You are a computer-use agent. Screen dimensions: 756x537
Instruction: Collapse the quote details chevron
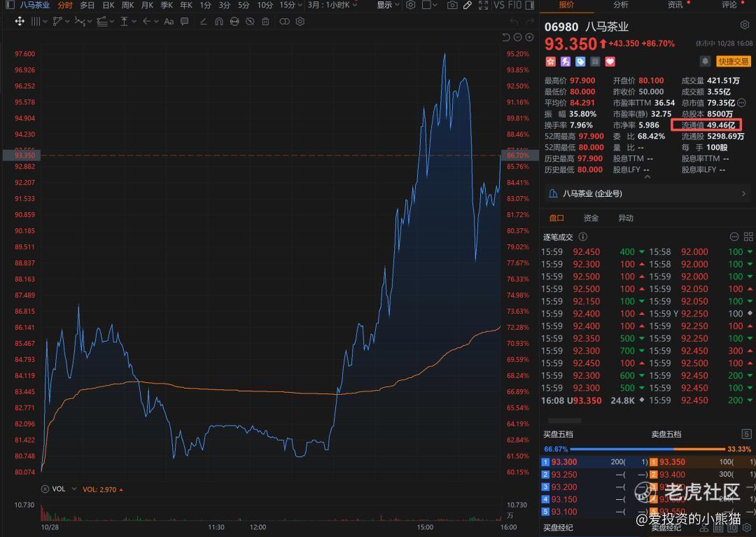pos(647,176)
